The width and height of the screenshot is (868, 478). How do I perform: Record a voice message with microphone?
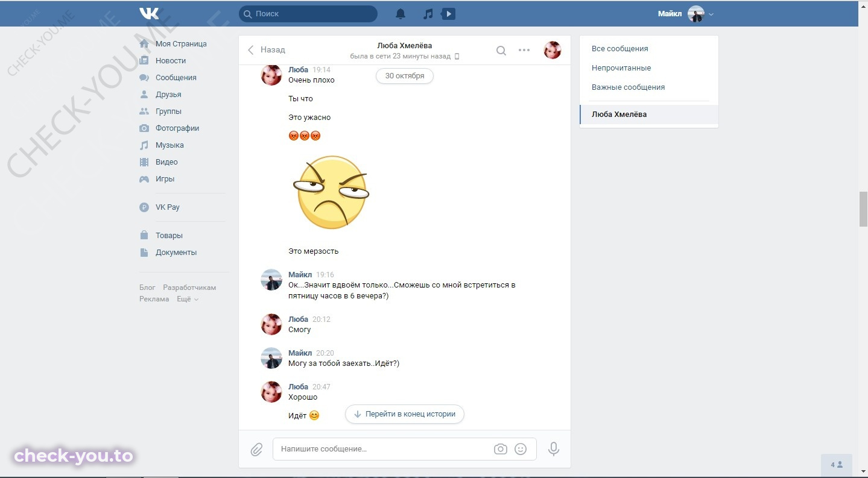pos(554,449)
